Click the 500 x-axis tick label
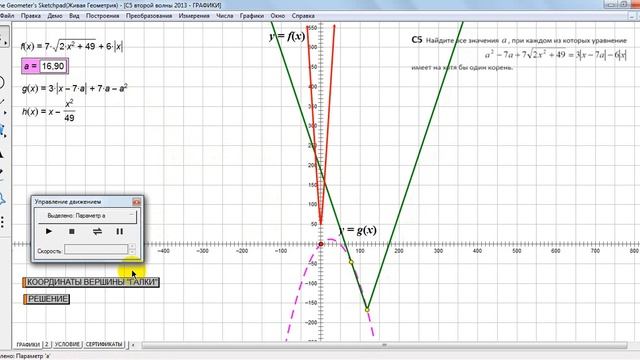This screenshot has height=360, width=640. (x=516, y=251)
